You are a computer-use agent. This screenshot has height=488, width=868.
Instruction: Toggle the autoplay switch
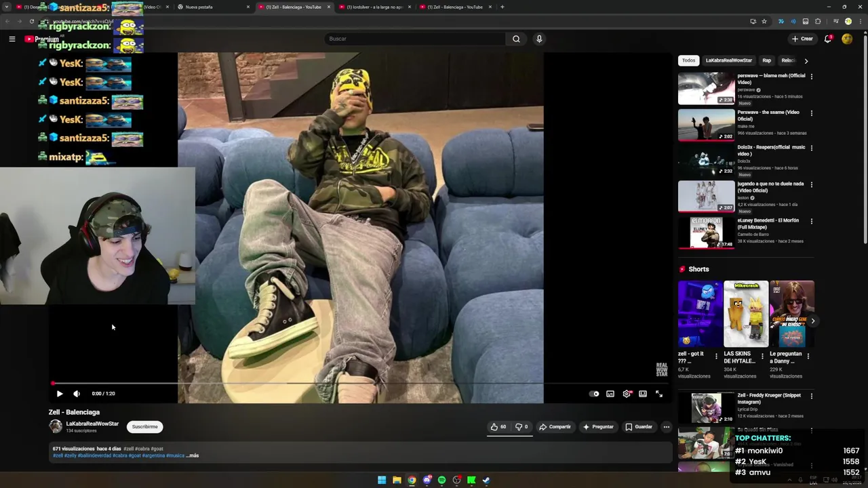click(594, 393)
